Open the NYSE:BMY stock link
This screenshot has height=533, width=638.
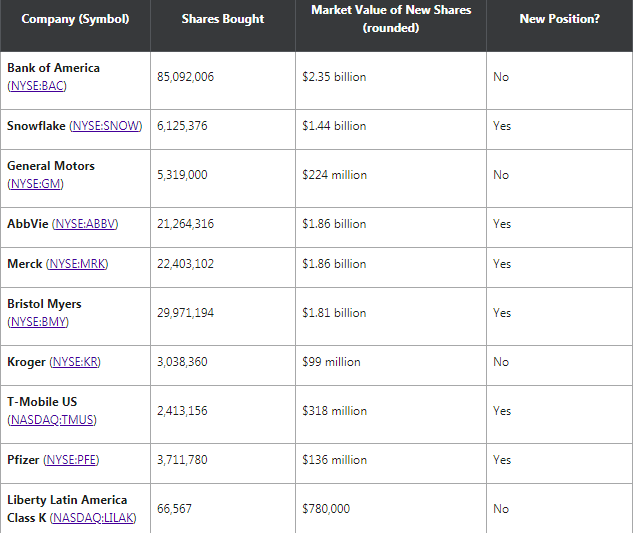click(38, 322)
